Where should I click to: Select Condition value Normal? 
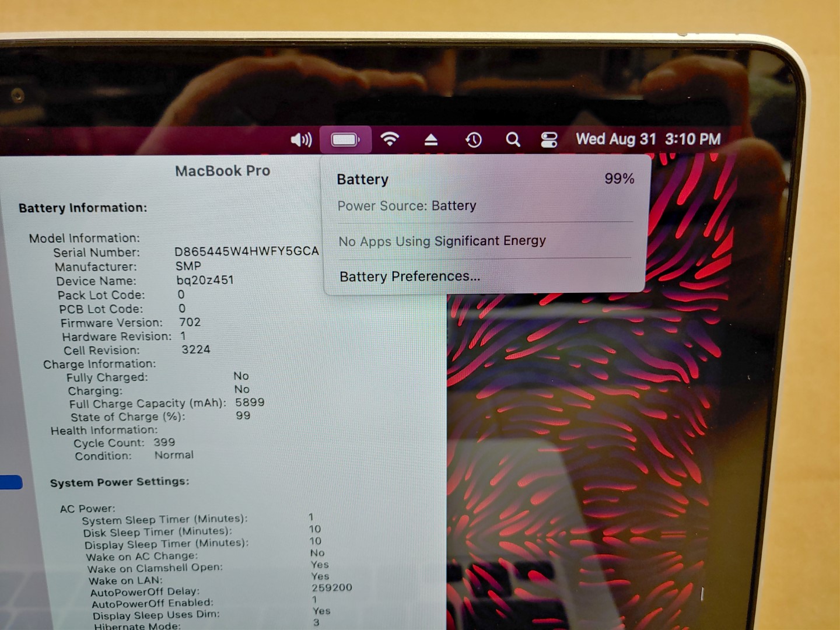click(174, 455)
